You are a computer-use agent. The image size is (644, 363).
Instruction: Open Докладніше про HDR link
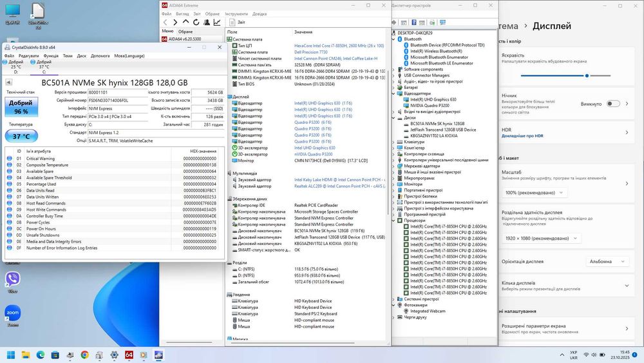(x=522, y=136)
